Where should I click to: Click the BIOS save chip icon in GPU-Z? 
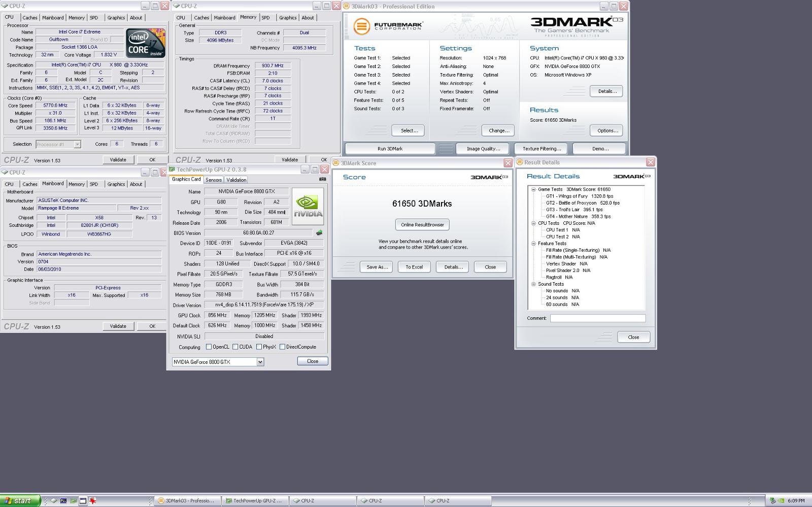[x=319, y=233]
